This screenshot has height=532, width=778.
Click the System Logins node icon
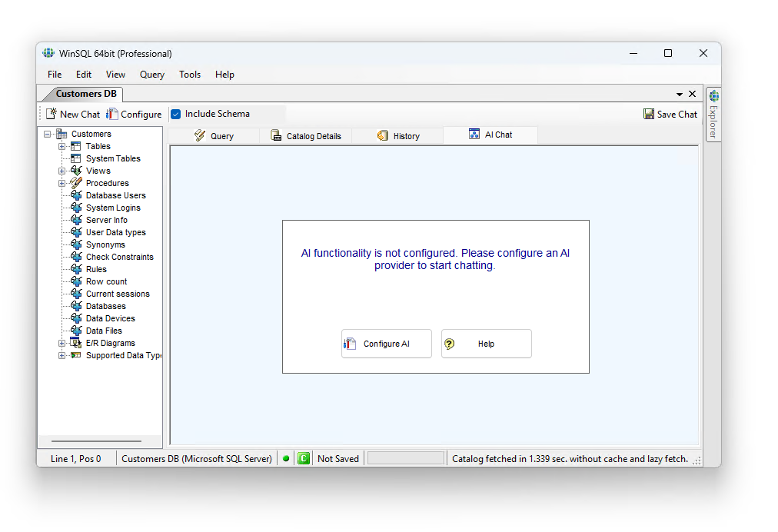(x=76, y=208)
